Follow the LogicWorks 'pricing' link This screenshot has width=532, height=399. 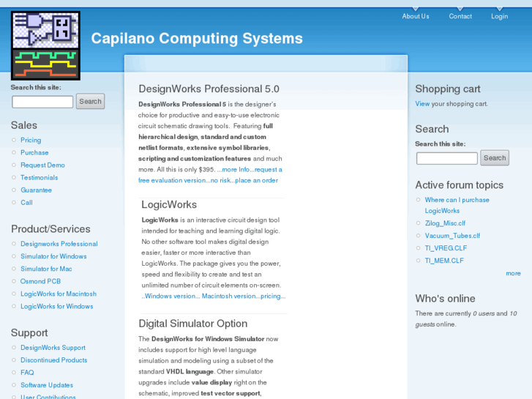point(271,296)
